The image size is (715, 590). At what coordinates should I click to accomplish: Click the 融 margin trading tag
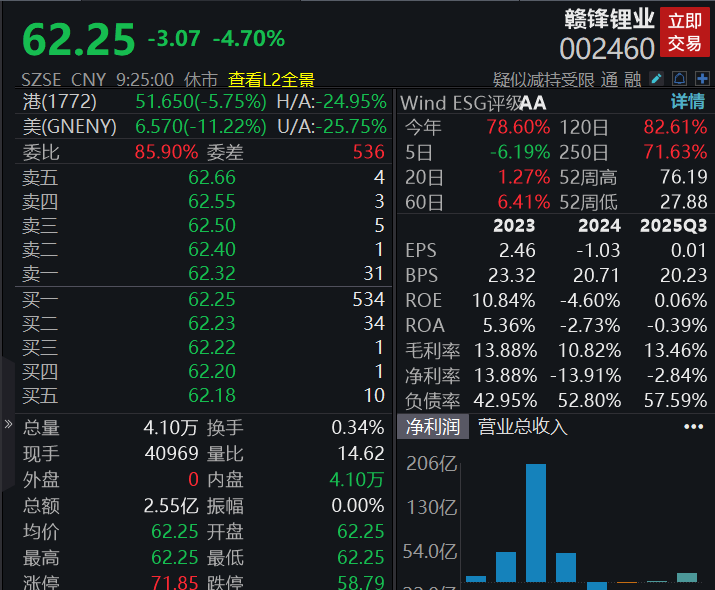pyautogui.click(x=632, y=79)
